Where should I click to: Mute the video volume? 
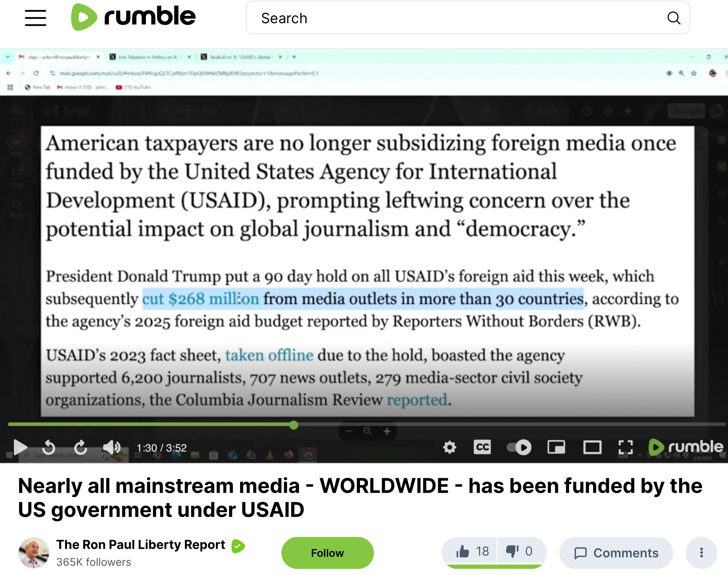[x=111, y=447]
